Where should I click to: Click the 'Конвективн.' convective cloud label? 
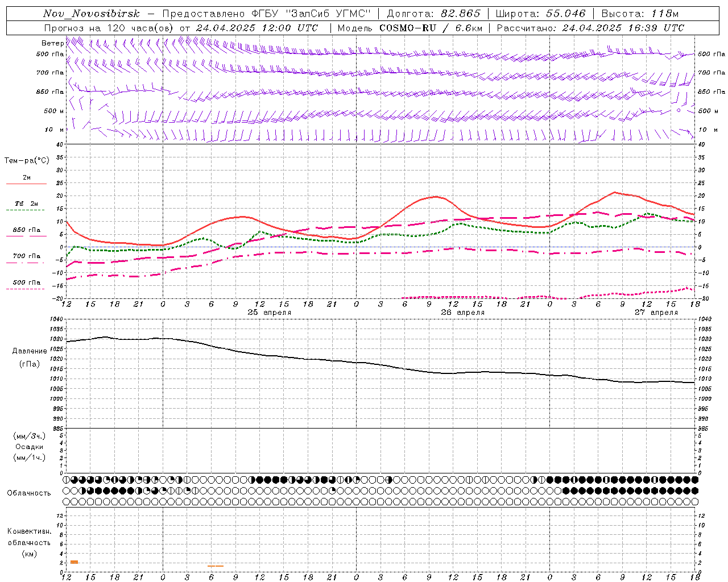pyautogui.click(x=29, y=531)
